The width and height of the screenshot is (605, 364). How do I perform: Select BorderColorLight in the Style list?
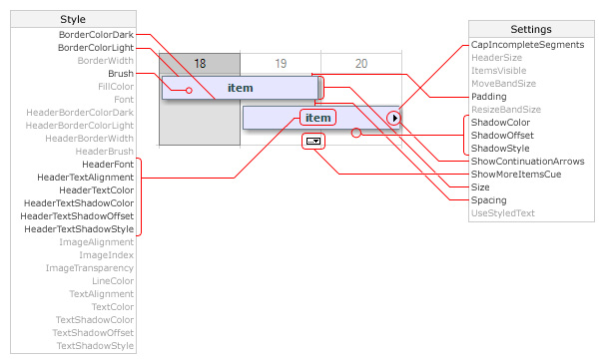click(96, 48)
